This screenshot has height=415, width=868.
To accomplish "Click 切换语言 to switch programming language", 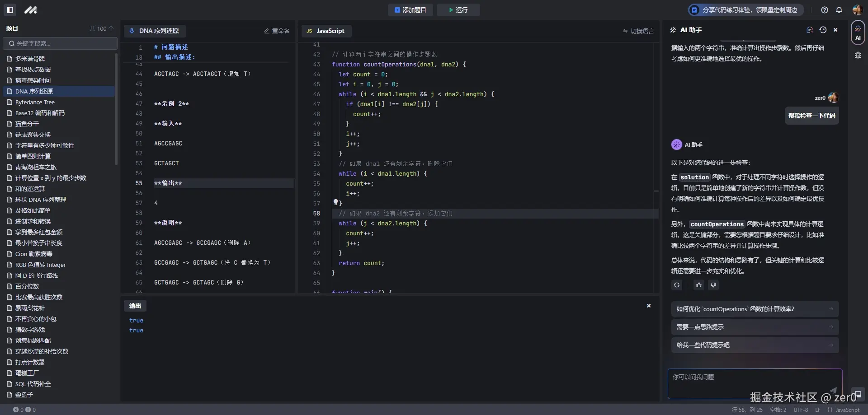I will tap(638, 31).
